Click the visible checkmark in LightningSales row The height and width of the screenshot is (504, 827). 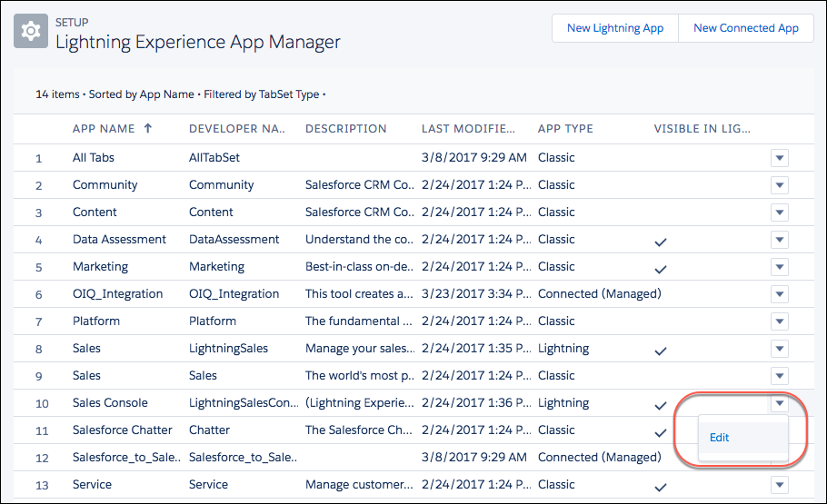coord(661,351)
